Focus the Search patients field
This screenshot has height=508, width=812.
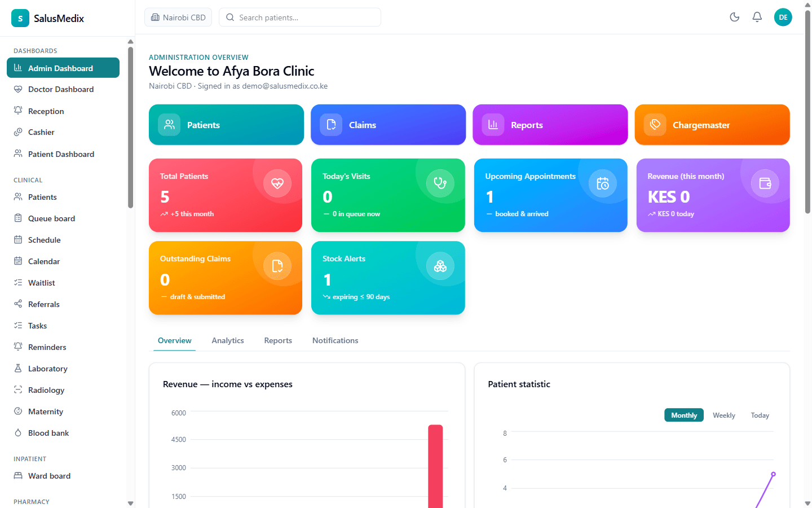tap(300, 17)
